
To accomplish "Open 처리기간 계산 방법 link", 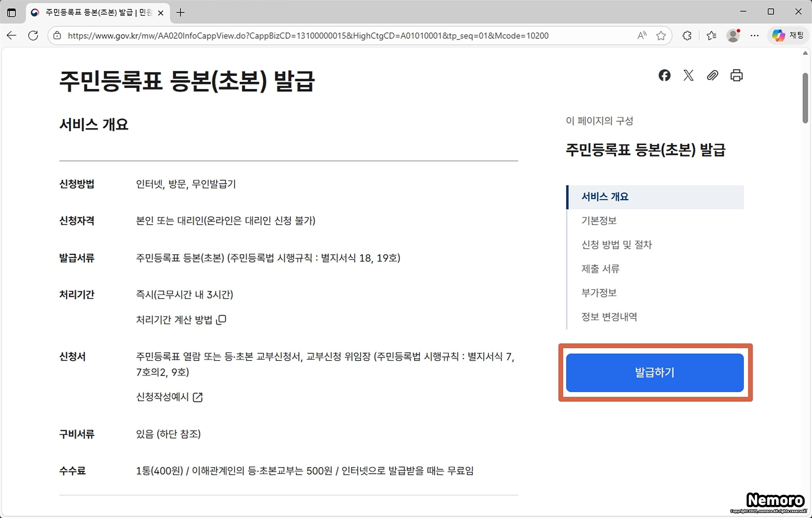I will click(x=181, y=320).
